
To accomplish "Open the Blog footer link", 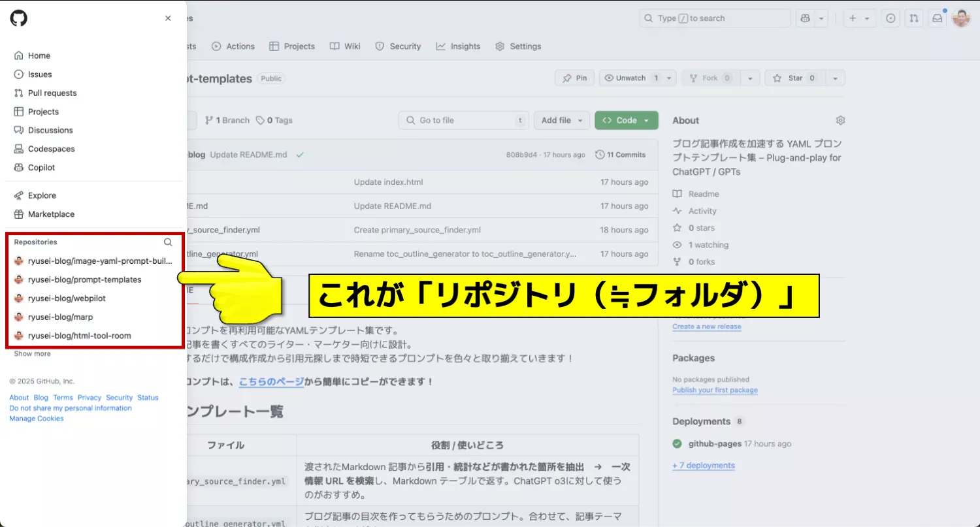I will (41, 398).
